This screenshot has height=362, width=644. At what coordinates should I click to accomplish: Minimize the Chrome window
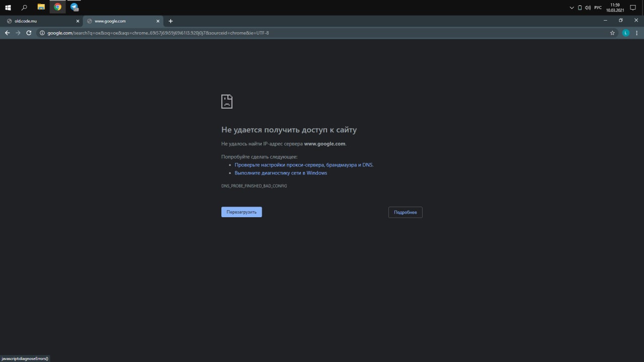pyautogui.click(x=605, y=21)
